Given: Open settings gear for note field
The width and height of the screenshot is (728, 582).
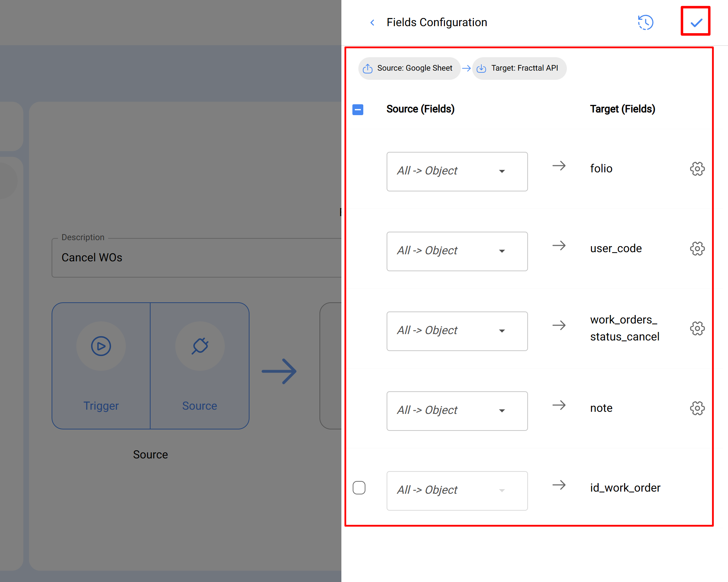Looking at the screenshot, I should click(697, 408).
